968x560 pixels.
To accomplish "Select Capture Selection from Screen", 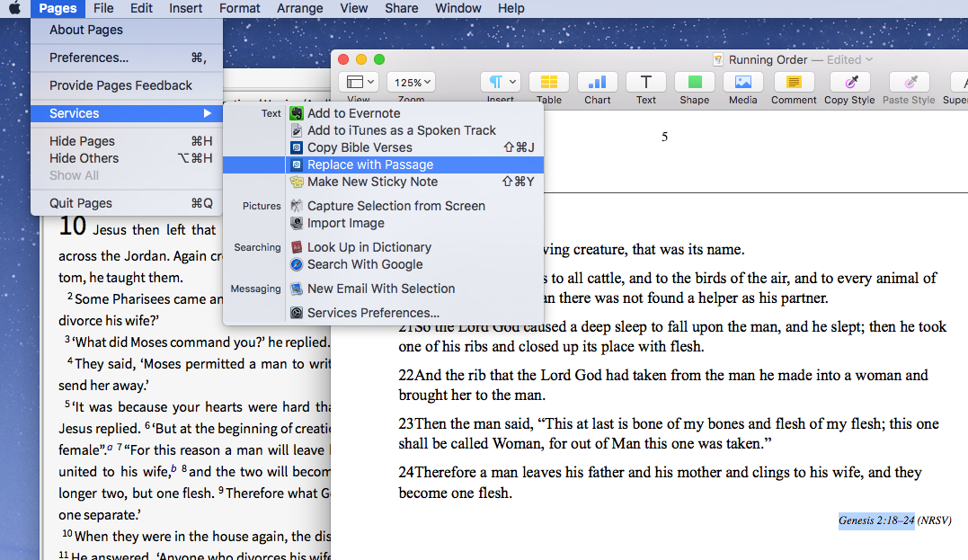I will pos(384,206).
